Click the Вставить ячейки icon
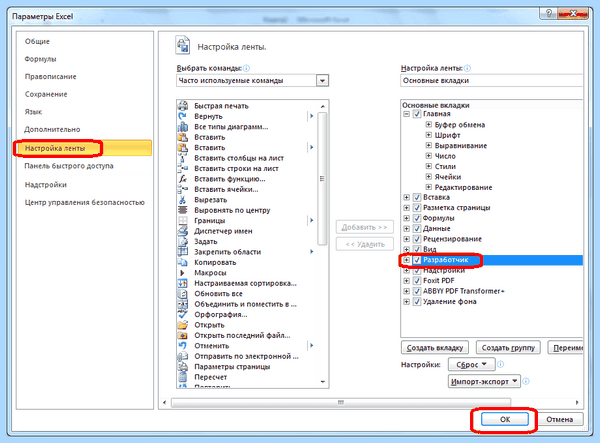 183,189
